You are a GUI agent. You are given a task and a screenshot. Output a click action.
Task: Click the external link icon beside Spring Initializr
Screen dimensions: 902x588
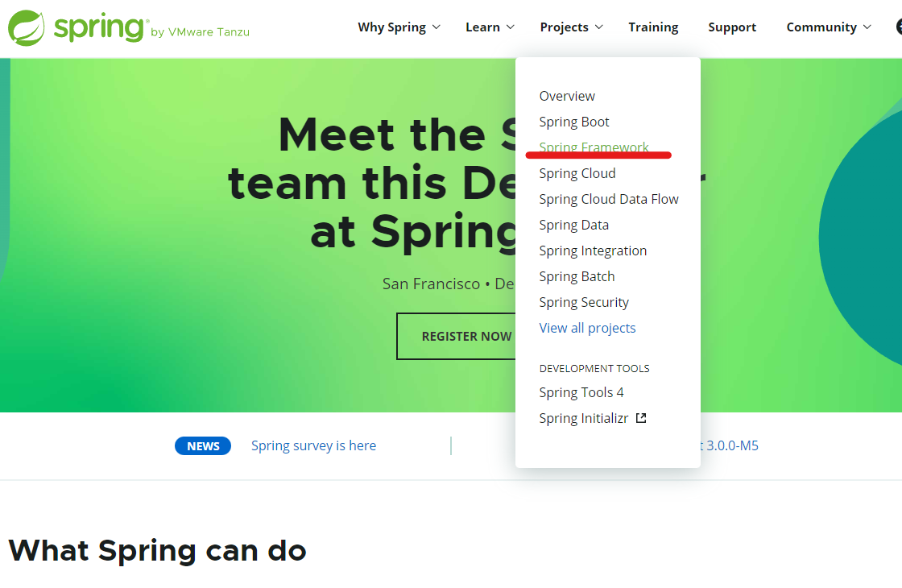(x=641, y=418)
